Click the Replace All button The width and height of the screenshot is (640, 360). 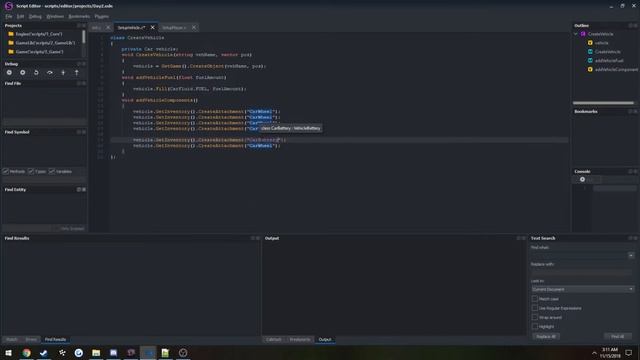coord(546,336)
